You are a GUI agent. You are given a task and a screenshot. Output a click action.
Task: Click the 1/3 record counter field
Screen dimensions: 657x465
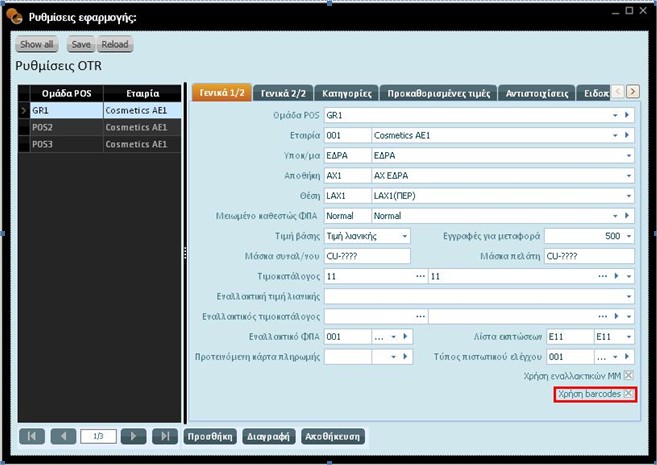point(98,436)
